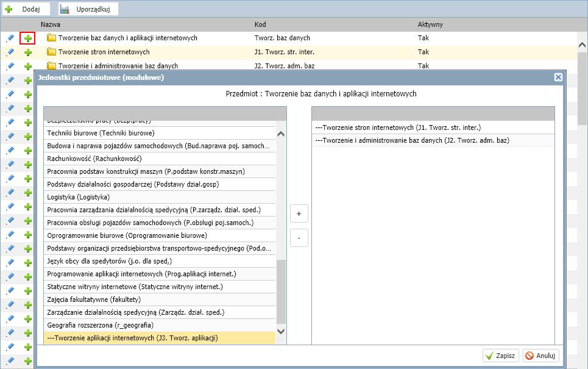Select Podstawy działalności gospodarczej
This screenshot has height=369, width=588.
tap(160, 184)
